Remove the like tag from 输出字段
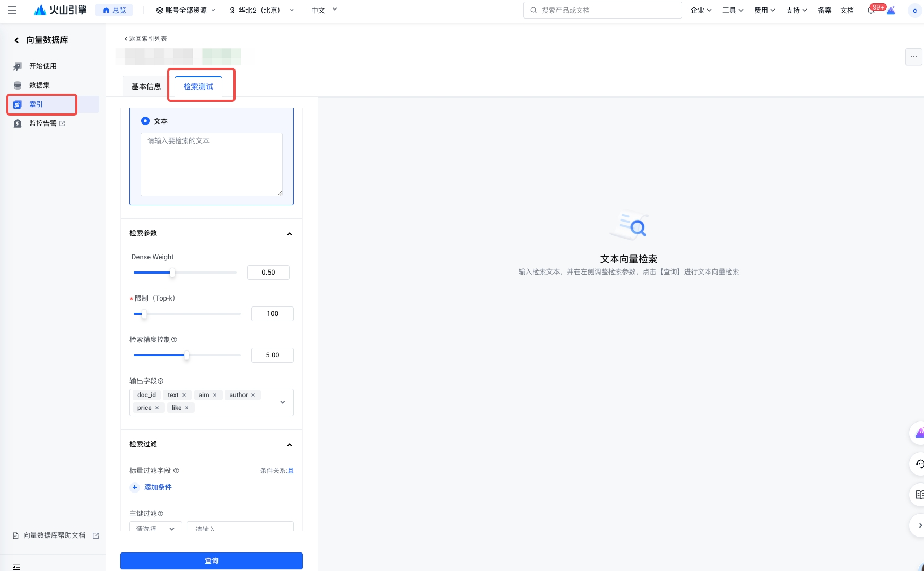This screenshot has width=924, height=571. (187, 408)
